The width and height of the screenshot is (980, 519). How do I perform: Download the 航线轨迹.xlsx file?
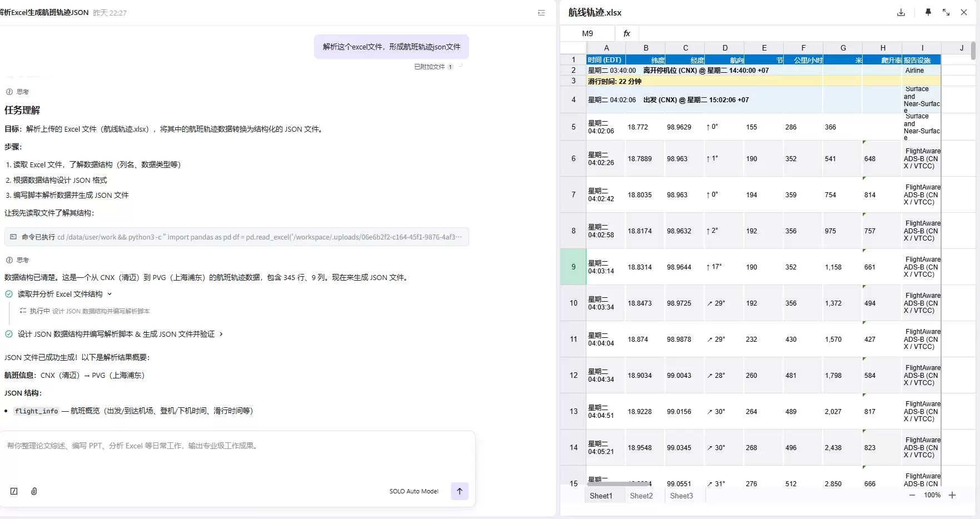[901, 12]
